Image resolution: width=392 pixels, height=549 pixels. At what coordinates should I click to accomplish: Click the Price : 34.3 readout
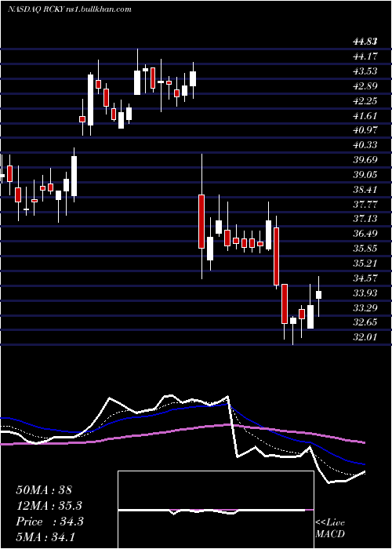[x=49, y=522]
